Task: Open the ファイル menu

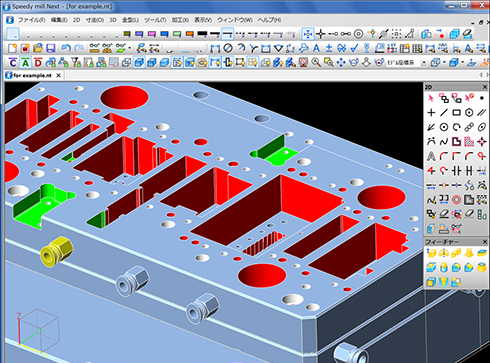Action: tap(31, 20)
